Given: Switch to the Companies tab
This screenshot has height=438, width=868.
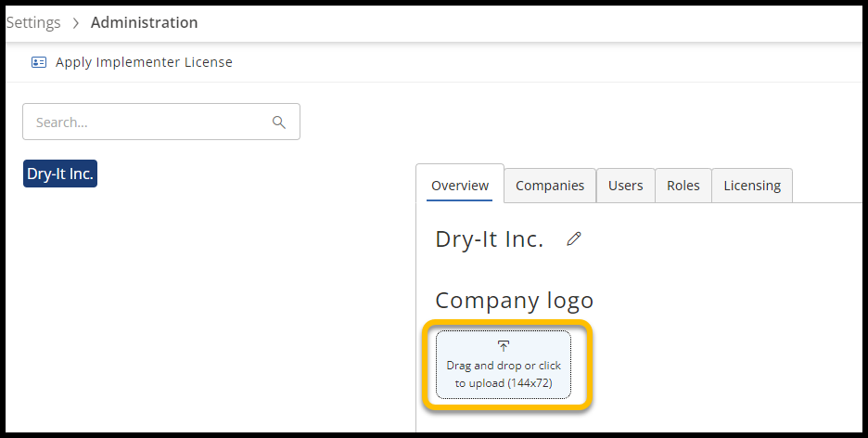Looking at the screenshot, I should pos(550,186).
